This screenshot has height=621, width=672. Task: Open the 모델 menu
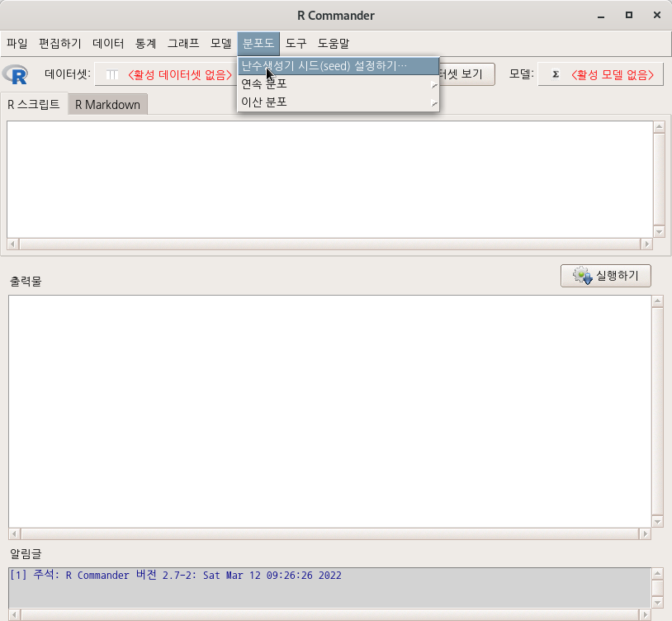click(x=220, y=43)
